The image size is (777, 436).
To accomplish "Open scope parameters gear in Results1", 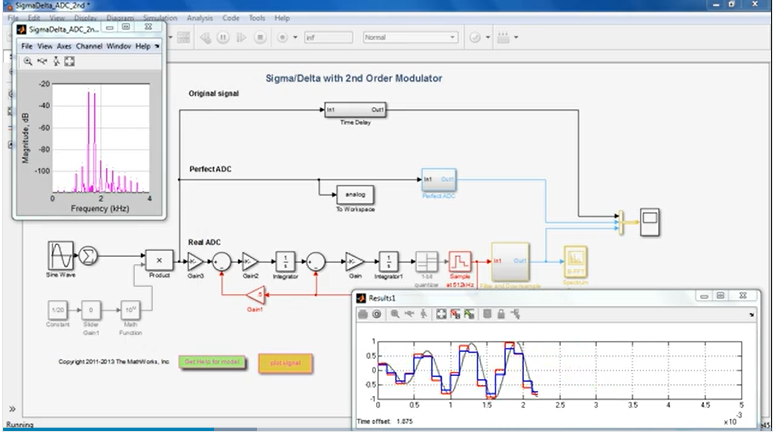I will 377,314.
